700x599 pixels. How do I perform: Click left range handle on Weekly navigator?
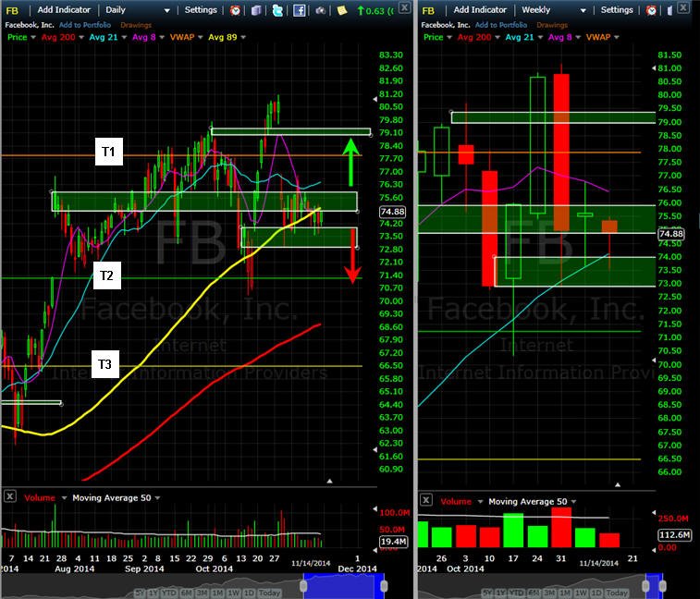(646, 586)
